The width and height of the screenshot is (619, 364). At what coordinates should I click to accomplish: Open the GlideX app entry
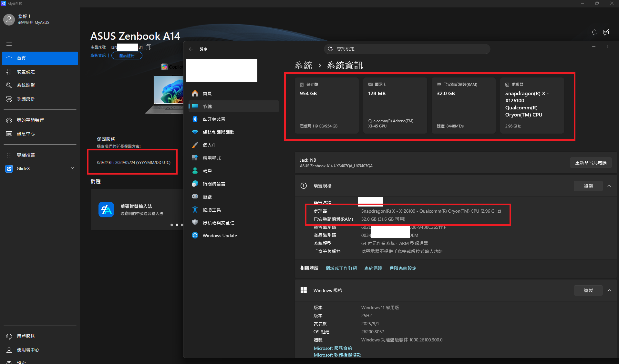tap(23, 168)
